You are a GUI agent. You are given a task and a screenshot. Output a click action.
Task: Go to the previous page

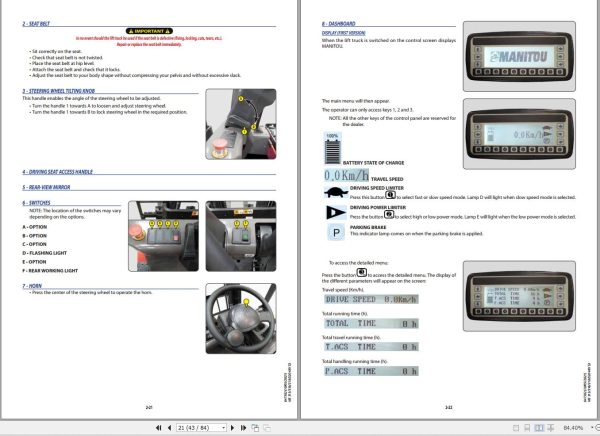click(169, 428)
